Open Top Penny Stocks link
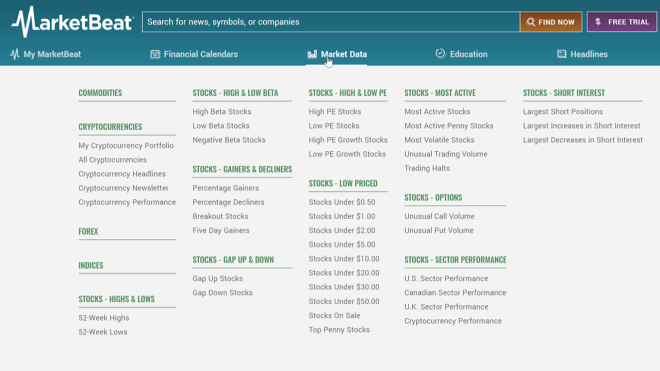This screenshot has height=371, width=660. [339, 330]
